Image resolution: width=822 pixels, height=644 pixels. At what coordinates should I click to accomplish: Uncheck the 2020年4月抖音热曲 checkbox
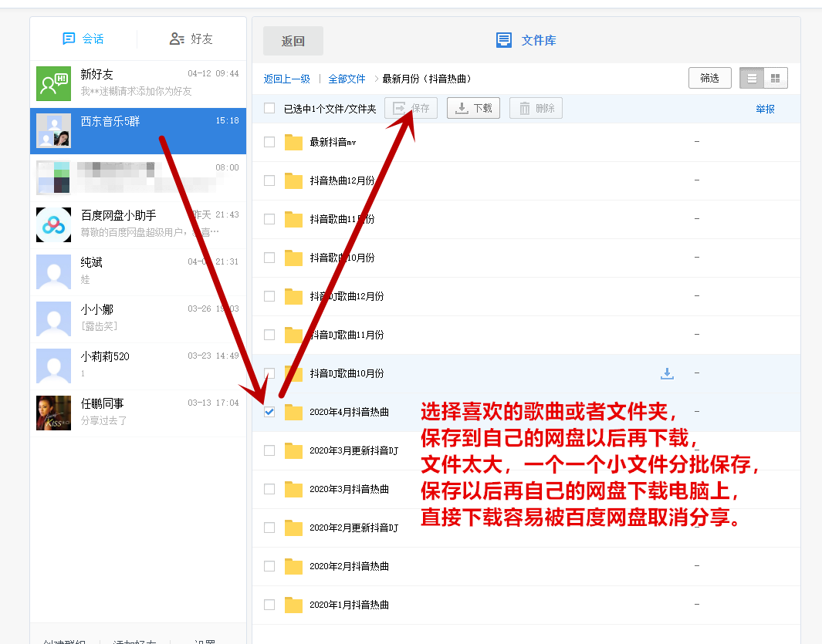269,412
